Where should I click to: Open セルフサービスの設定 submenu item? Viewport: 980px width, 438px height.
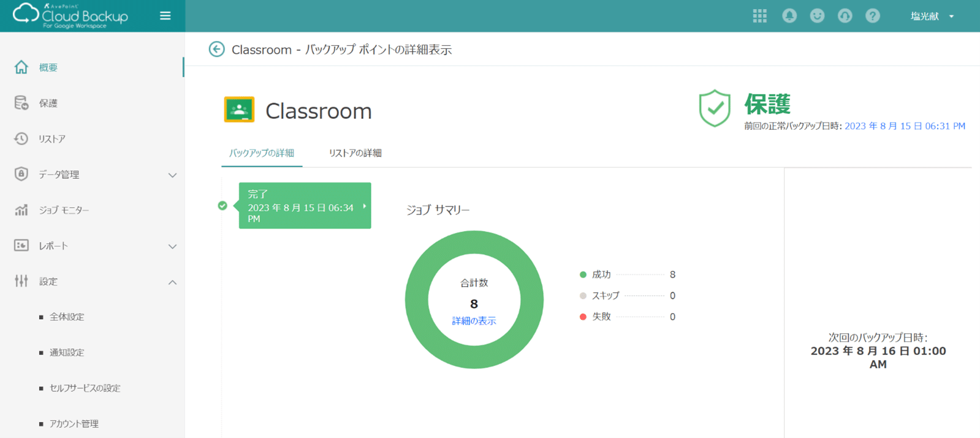pos(85,388)
